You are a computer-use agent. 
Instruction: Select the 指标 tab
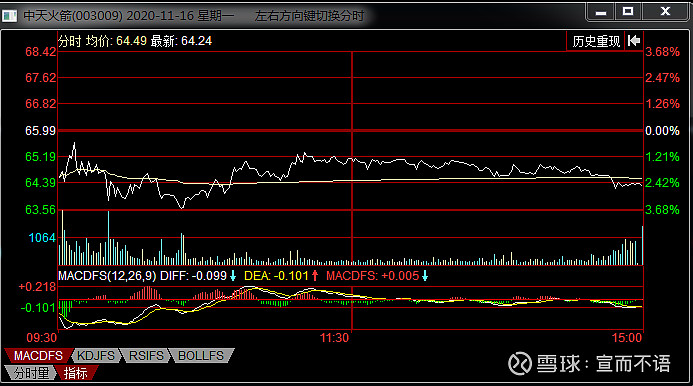76,373
